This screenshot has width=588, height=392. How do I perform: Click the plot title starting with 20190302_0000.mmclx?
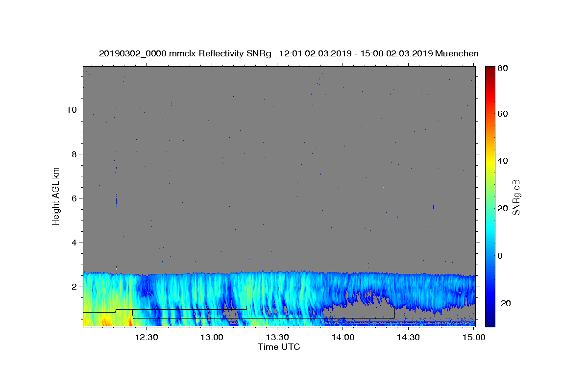[x=289, y=53]
